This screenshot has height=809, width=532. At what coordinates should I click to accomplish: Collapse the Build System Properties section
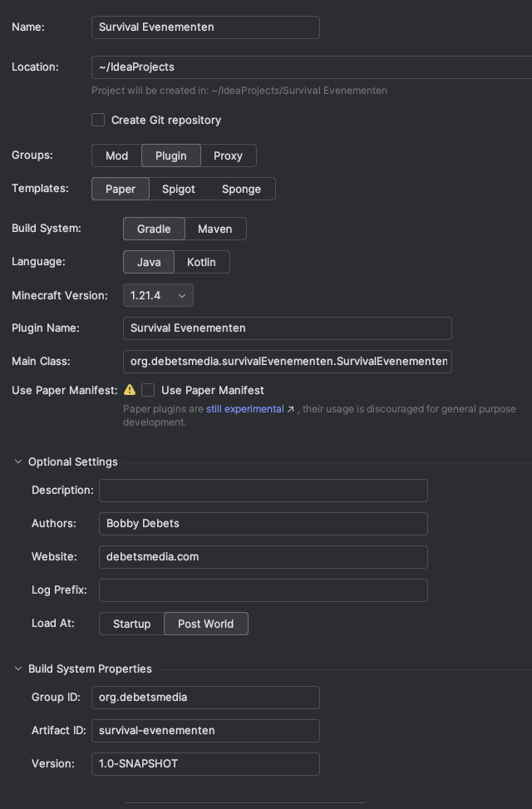[18, 668]
